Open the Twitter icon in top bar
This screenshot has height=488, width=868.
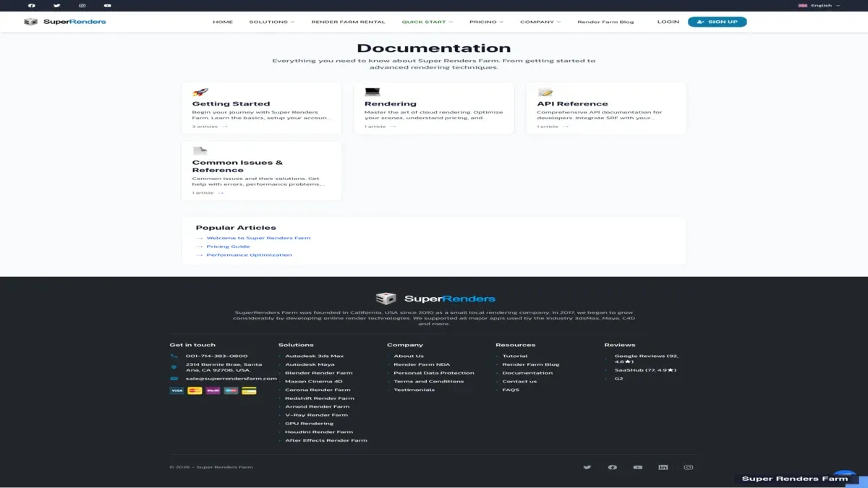pos(56,6)
